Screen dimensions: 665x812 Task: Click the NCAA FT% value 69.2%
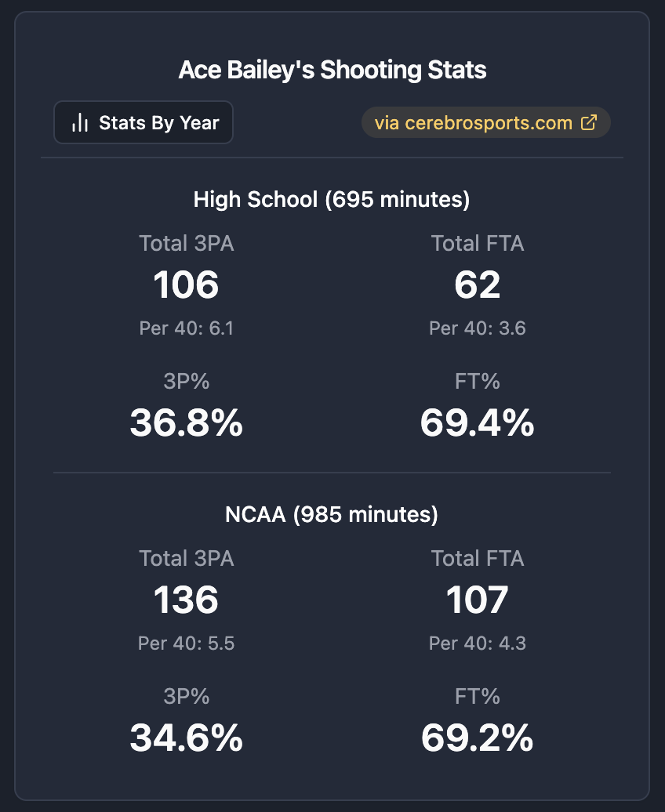(x=477, y=738)
